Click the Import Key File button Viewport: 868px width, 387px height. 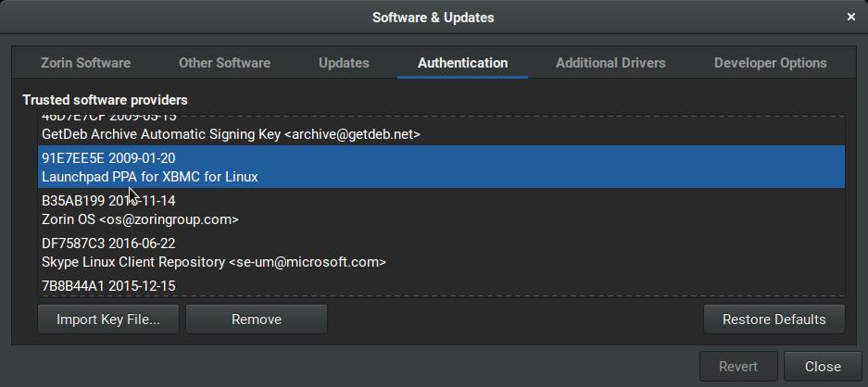(x=108, y=319)
